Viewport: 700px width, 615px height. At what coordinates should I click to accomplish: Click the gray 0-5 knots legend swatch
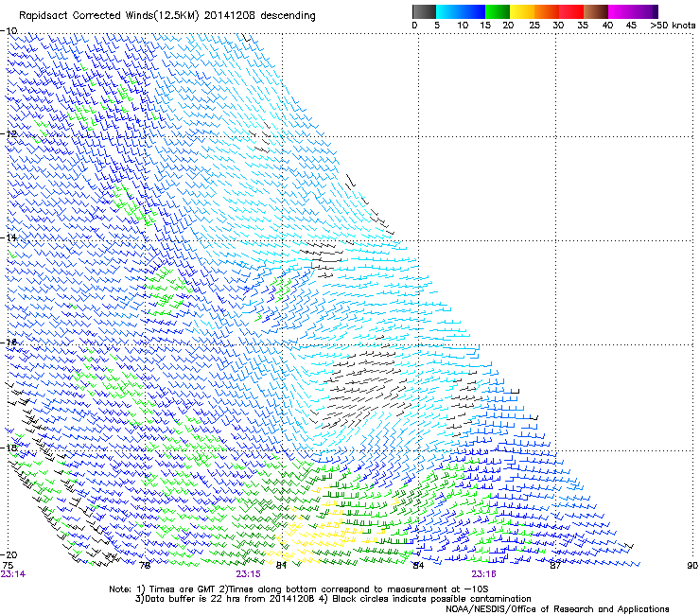(x=424, y=11)
